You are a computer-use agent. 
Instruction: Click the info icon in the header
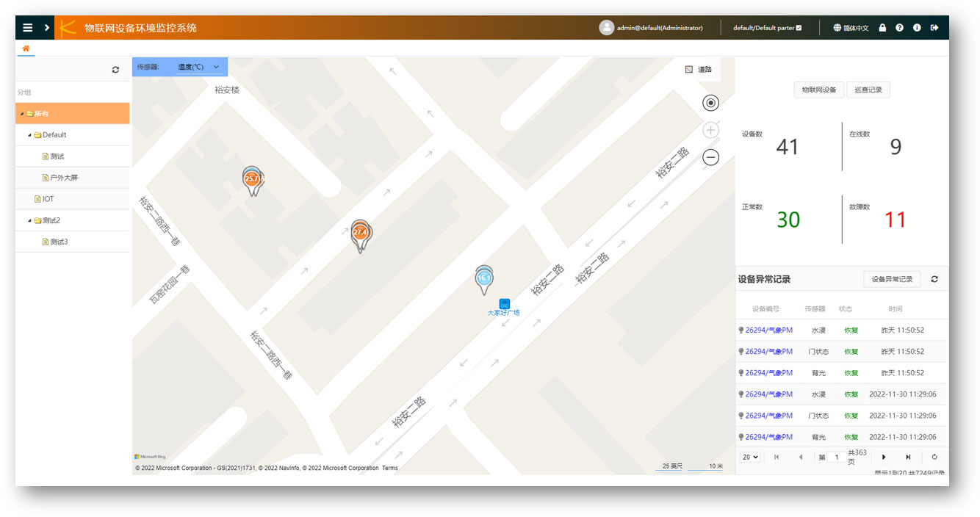[x=917, y=28]
